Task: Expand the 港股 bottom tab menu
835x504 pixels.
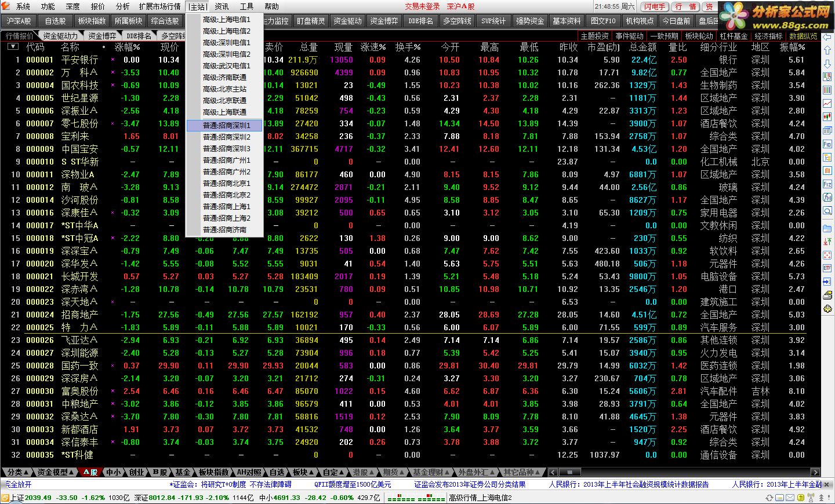Action: 364,472
